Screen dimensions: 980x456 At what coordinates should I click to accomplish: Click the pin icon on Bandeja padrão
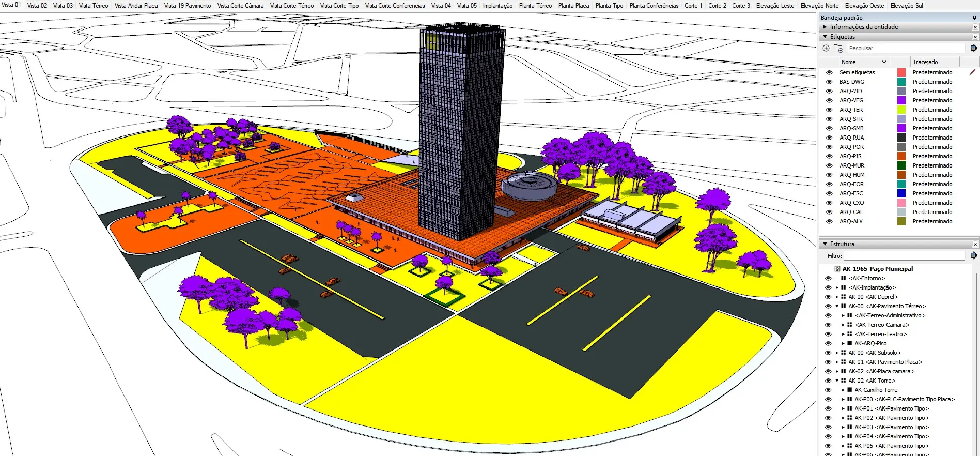(x=974, y=18)
